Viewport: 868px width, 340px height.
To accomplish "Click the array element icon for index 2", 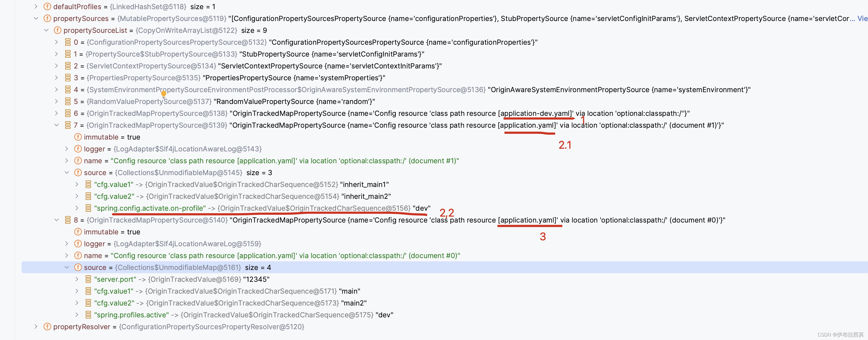I will pyautogui.click(x=68, y=66).
